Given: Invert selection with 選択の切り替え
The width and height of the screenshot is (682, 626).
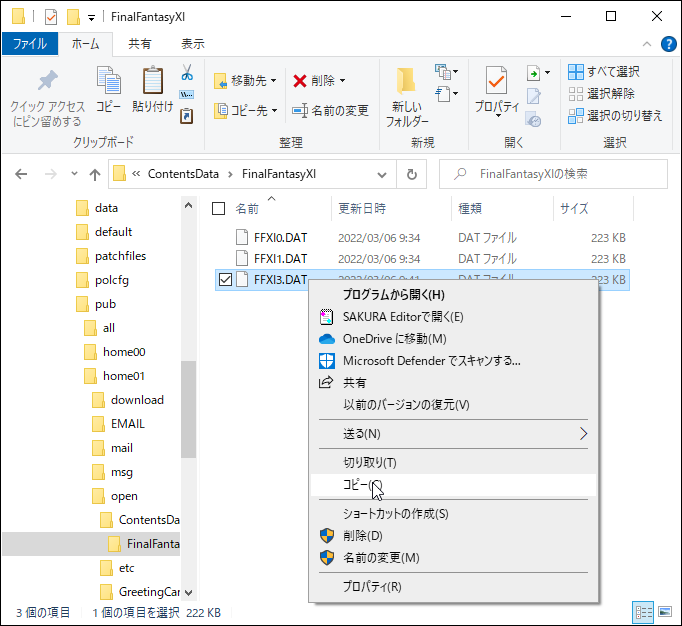Looking at the screenshot, I should 615,116.
